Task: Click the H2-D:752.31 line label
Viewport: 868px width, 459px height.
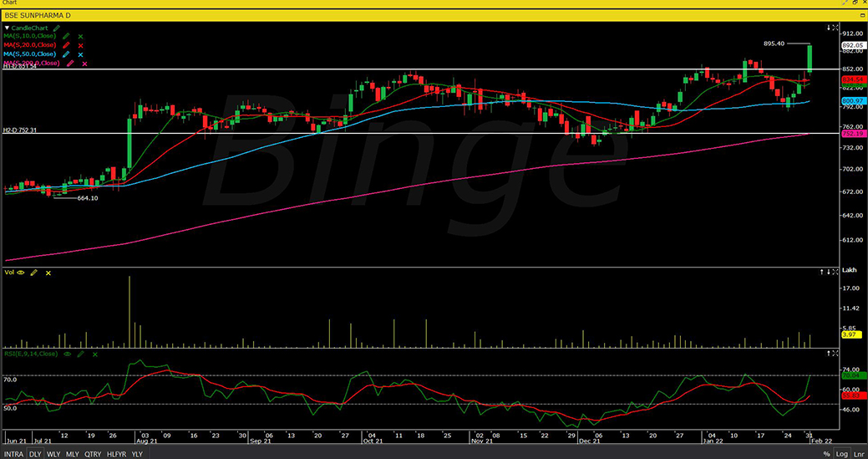Action: point(20,130)
